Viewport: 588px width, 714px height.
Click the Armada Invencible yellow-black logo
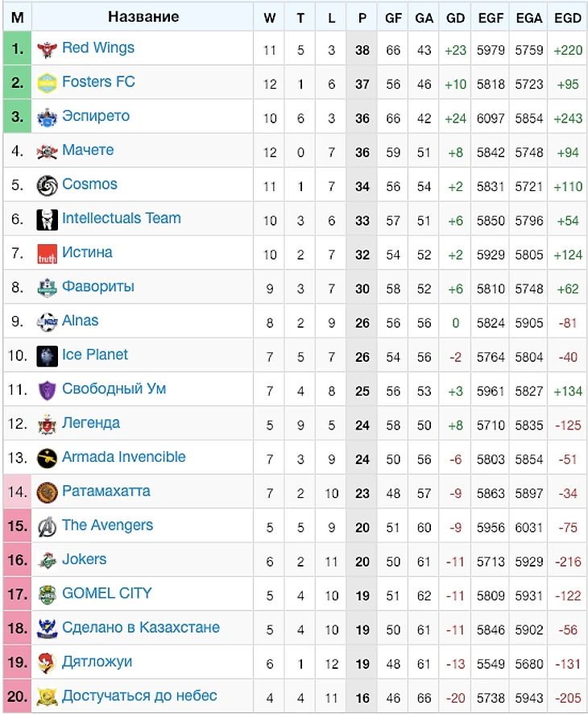click(x=47, y=459)
